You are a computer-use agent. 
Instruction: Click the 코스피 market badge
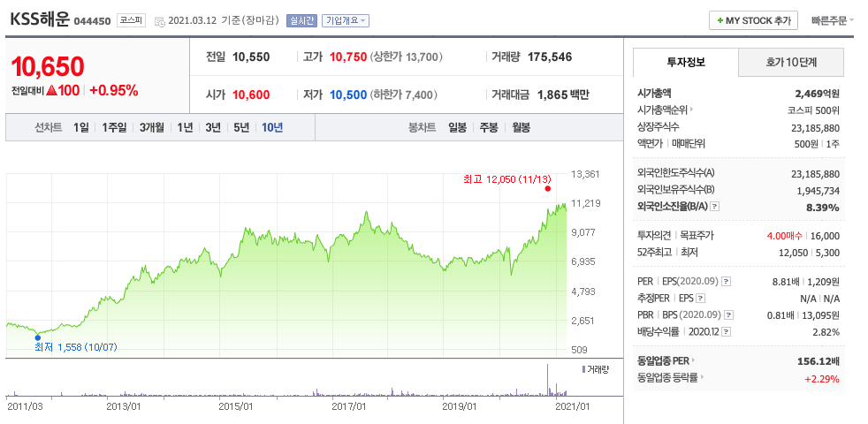pos(131,21)
